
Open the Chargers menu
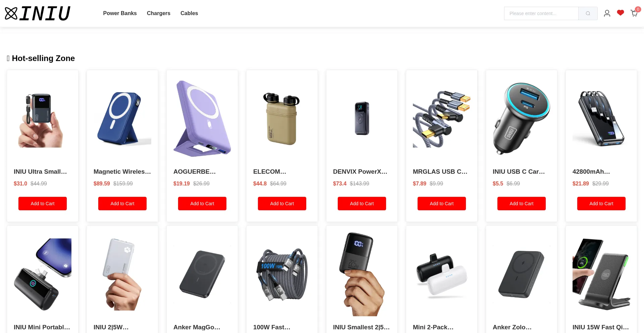(x=159, y=13)
